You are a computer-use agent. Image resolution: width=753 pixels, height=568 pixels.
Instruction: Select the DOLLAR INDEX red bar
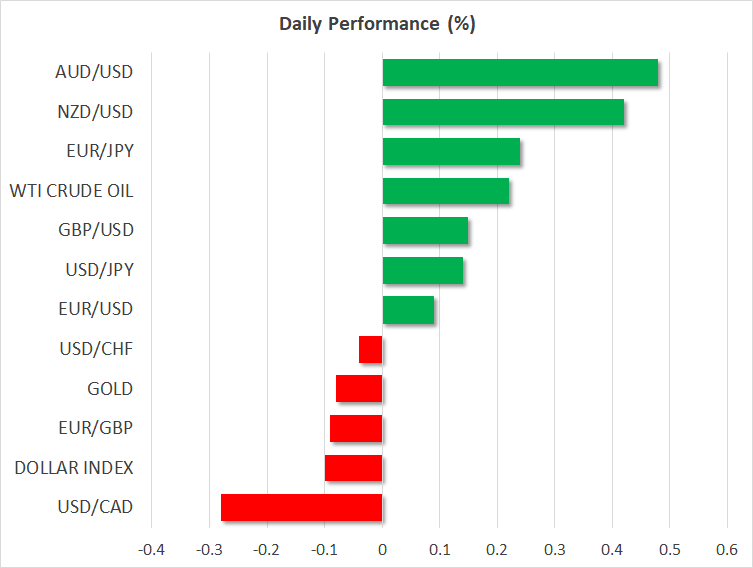tap(353, 468)
